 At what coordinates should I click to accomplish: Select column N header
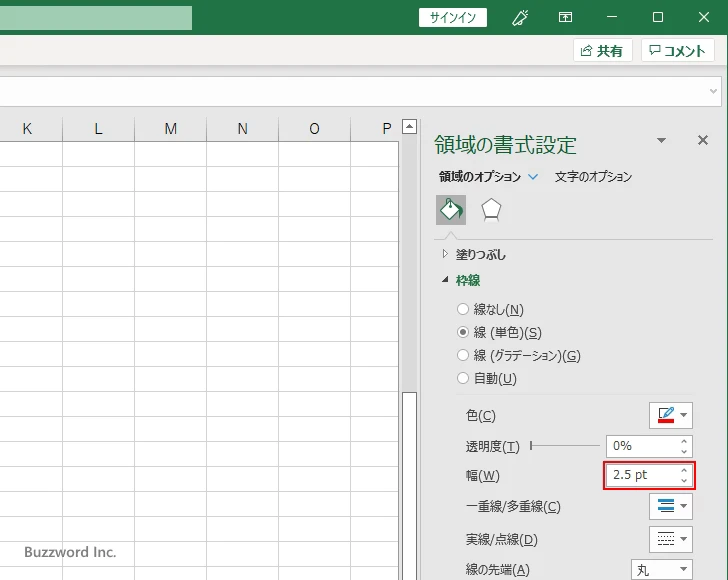242,129
